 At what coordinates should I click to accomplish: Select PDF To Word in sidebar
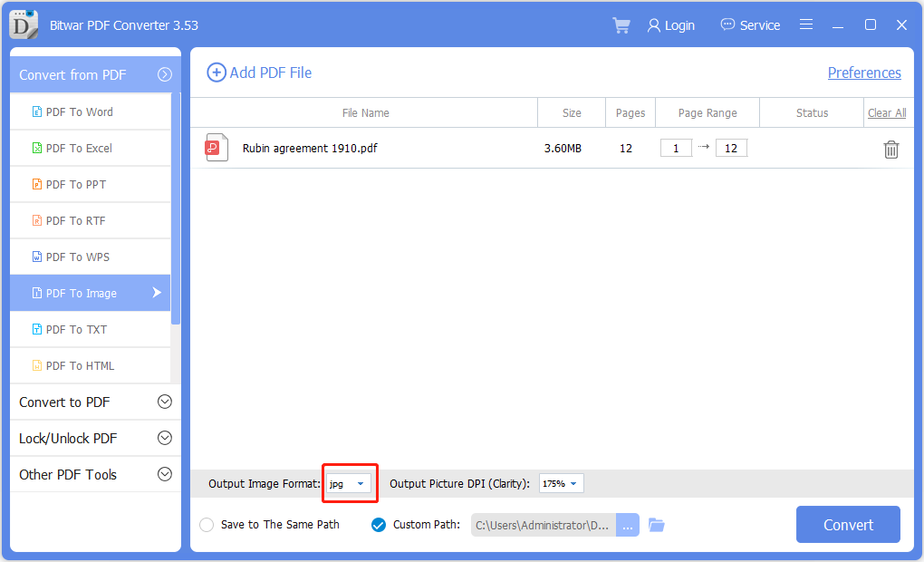pyautogui.click(x=80, y=111)
